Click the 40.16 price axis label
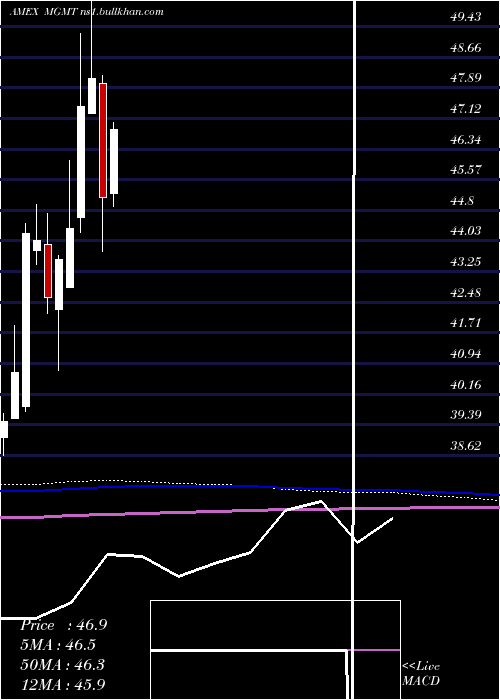This screenshot has height=700, width=500. tap(466, 385)
